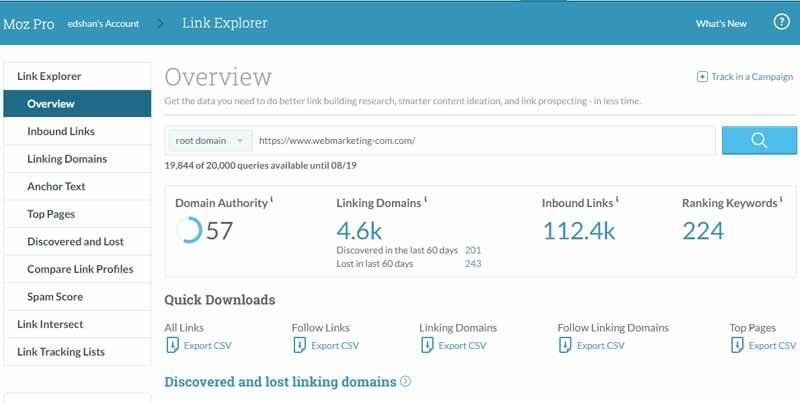Click Export CSV under All Links

(x=208, y=345)
